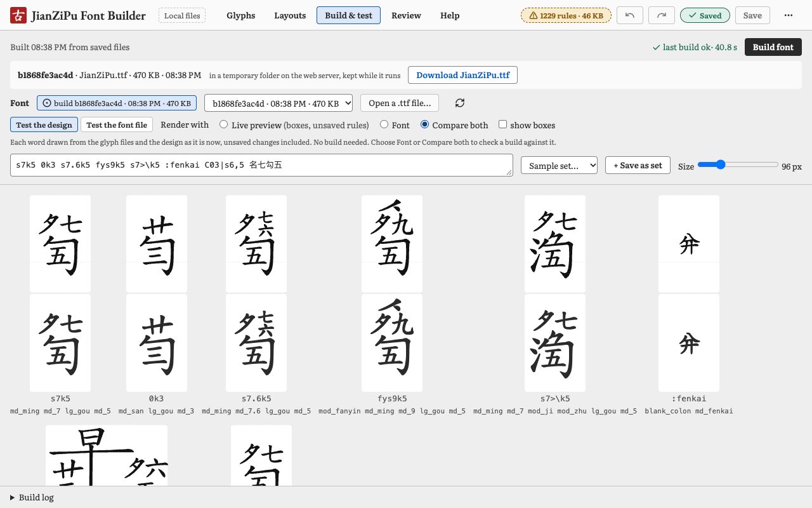Open the Sample set dropdown

[x=559, y=165]
